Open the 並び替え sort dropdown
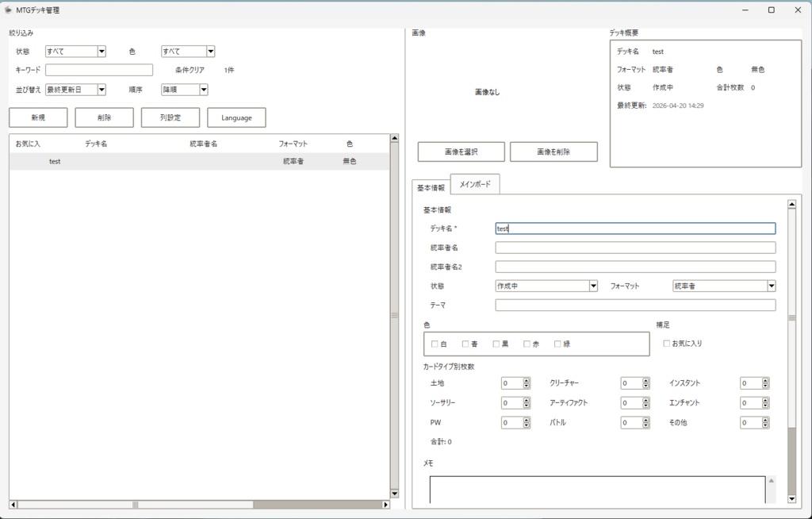Viewport: 812px width, 519px height. (75, 90)
